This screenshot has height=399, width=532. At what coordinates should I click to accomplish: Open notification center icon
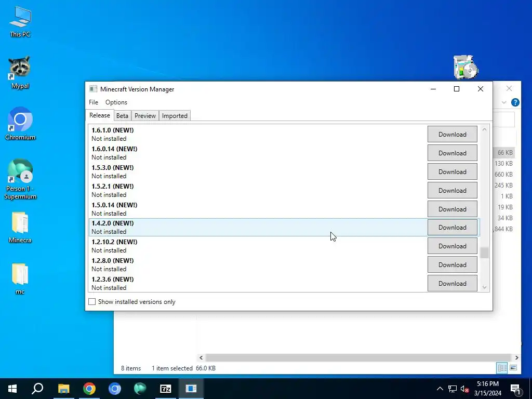click(515, 389)
